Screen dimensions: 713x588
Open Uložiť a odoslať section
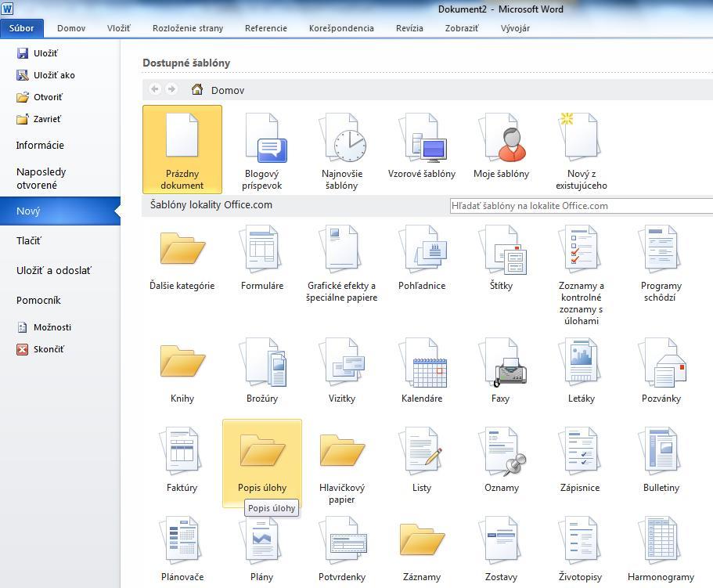point(54,271)
